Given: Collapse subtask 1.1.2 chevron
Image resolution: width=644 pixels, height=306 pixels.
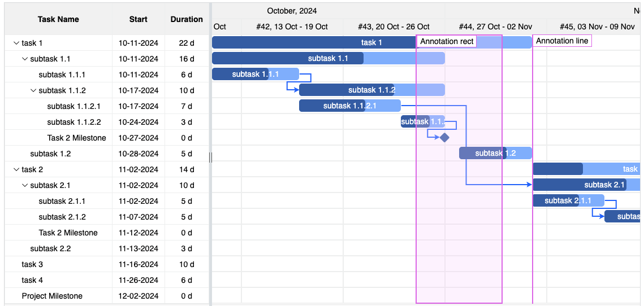Looking at the screenshot, I should [33, 90].
